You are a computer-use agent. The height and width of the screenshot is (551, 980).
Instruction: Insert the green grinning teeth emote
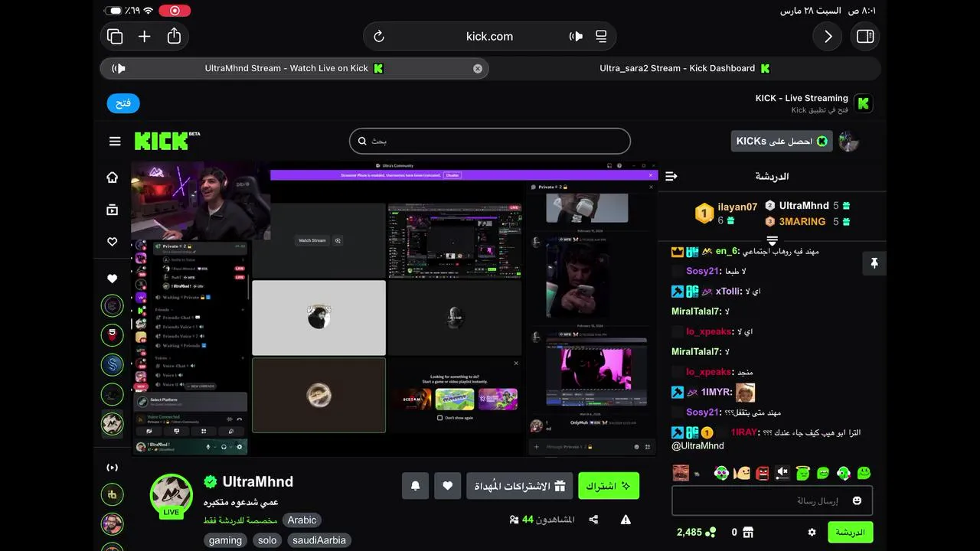coord(823,473)
